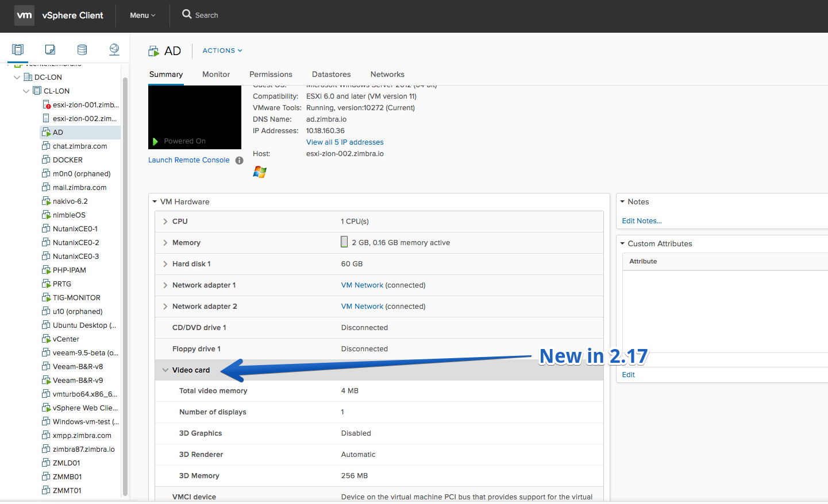Image resolution: width=828 pixels, height=504 pixels.
Task: Select ZMMB01 in the tree
Action: 67,477
